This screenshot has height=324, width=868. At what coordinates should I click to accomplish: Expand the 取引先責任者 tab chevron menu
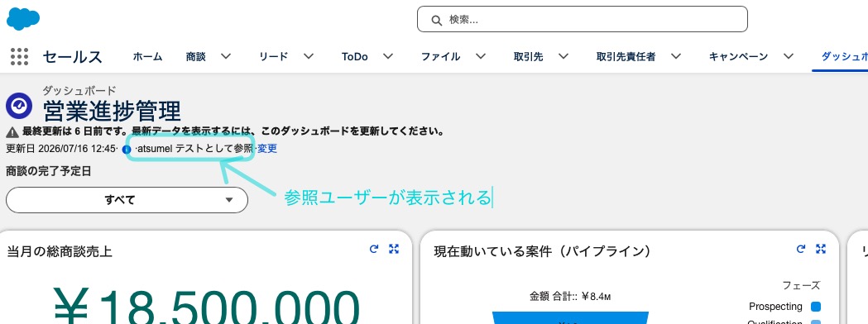tap(676, 56)
